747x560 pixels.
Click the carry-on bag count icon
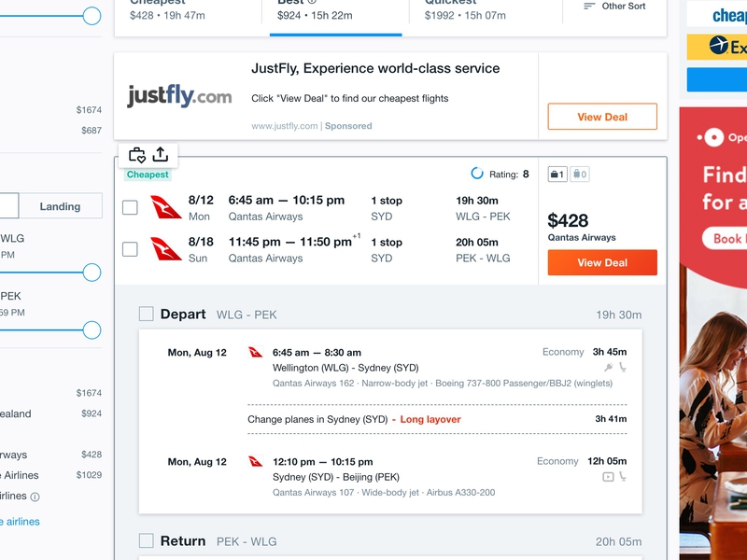(x=557, y=175)
